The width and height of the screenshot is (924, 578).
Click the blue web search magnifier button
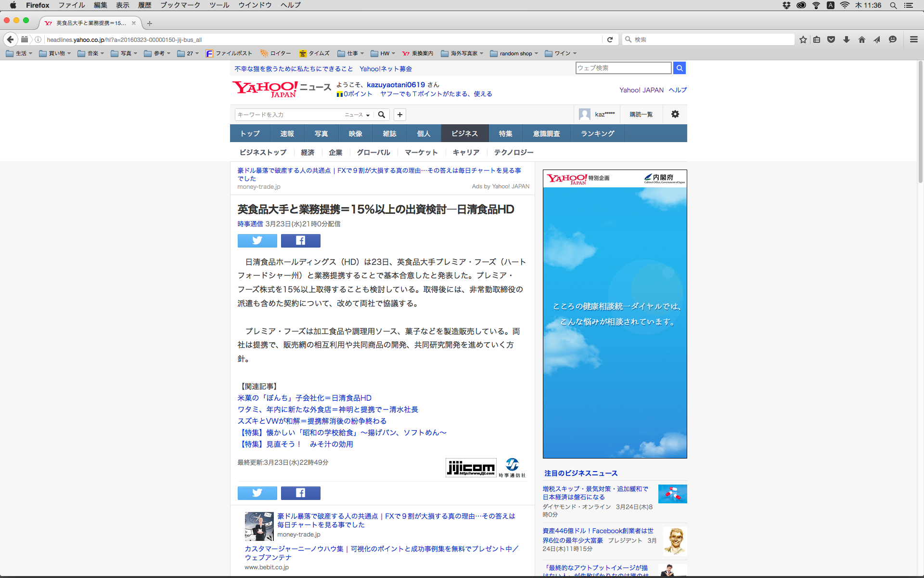[679, 68]
